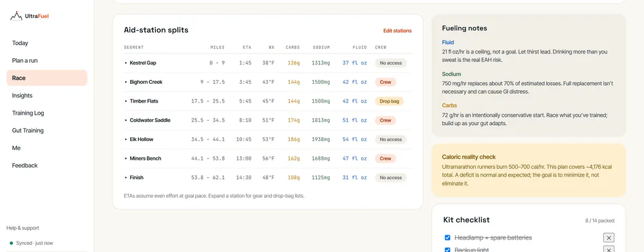Click the UltraFuel mountain logo
Screen dimensions: 644x252
click(17, 16)
